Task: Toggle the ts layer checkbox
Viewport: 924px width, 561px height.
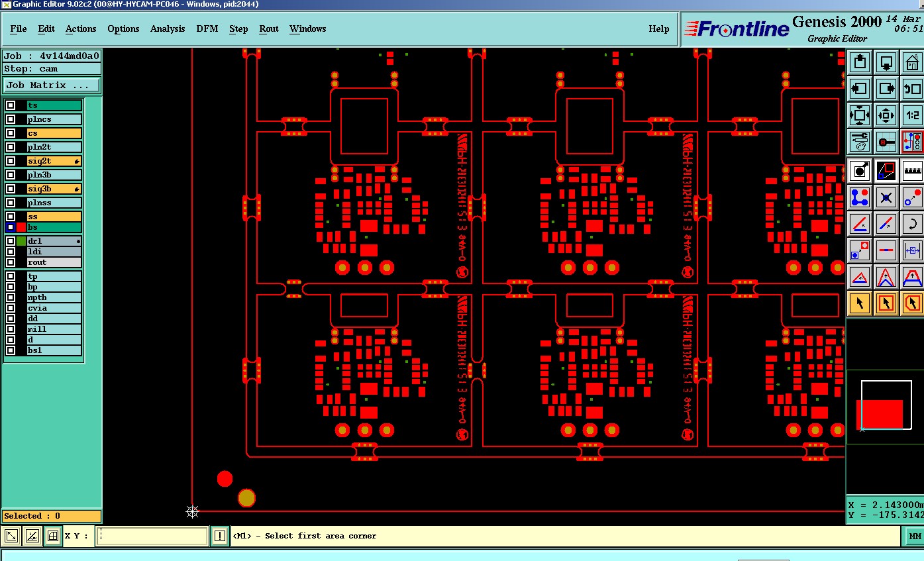Action: click(x=11, y=105)
